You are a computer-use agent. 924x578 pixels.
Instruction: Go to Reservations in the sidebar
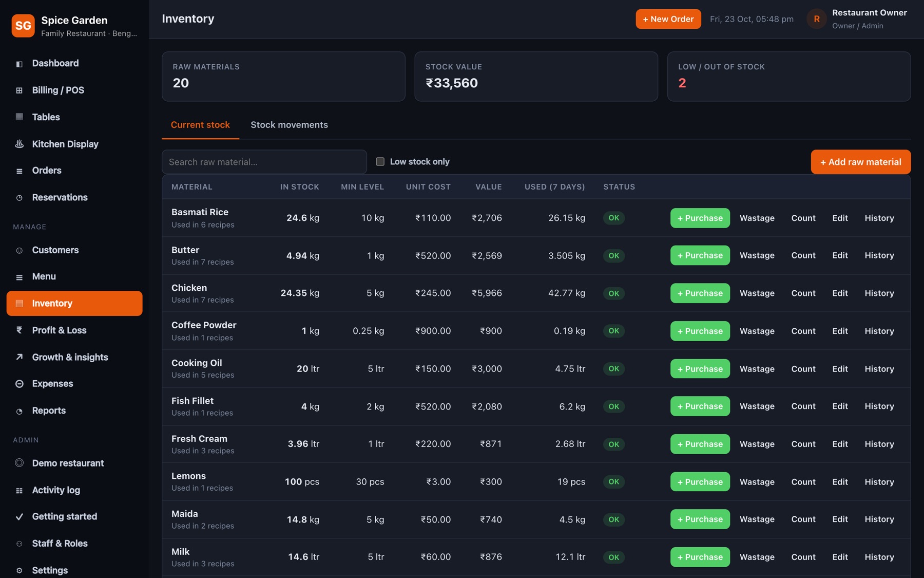74,197
